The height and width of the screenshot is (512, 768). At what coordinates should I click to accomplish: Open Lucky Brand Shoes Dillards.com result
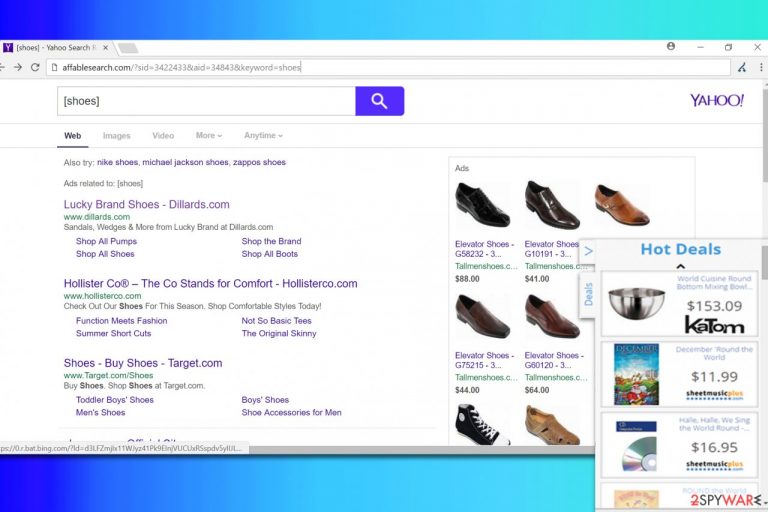[146, 204]
